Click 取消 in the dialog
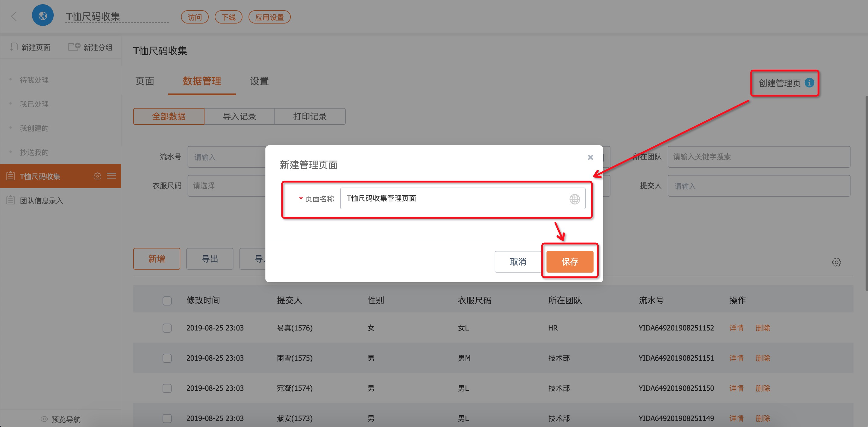The image size is (868, 427). (518, 261)
